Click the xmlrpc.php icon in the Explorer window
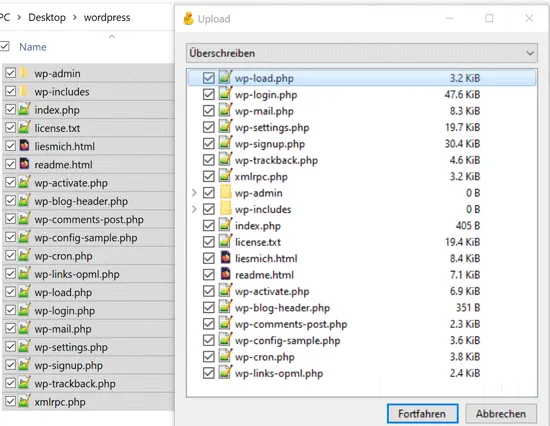The height and width of the screenshot is (426, 550). pos(24,401)
